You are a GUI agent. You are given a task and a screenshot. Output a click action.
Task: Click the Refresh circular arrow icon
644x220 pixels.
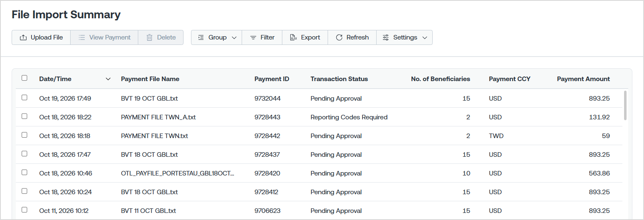[x=339, y=37]
